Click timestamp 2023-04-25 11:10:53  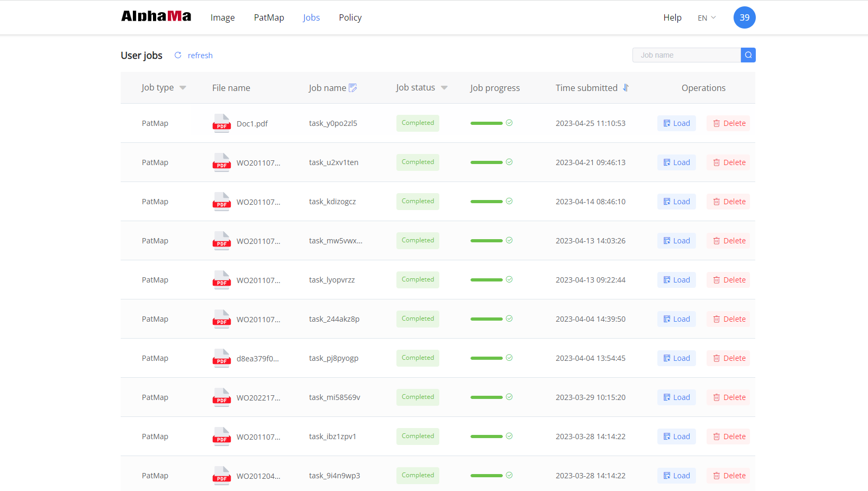pos(591,123)
